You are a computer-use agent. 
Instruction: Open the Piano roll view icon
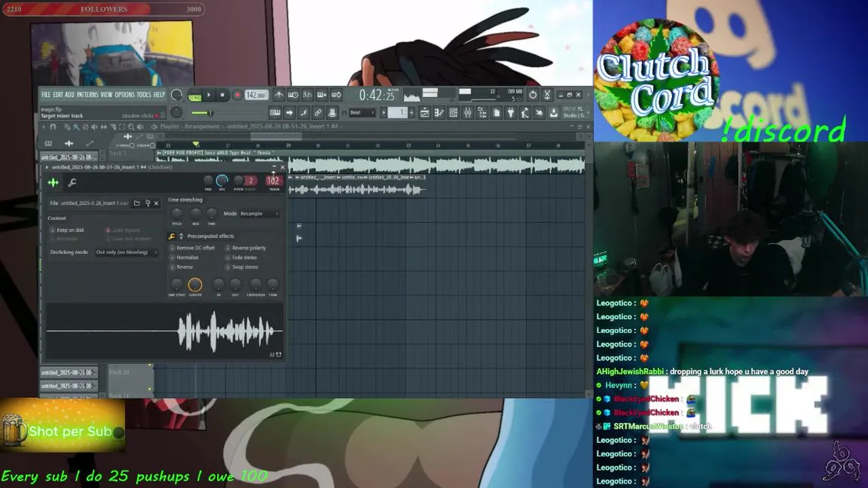pos(439,113)
